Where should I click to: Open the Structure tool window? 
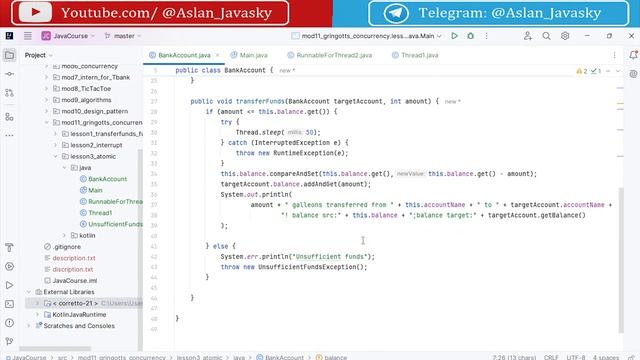point(9,117)
